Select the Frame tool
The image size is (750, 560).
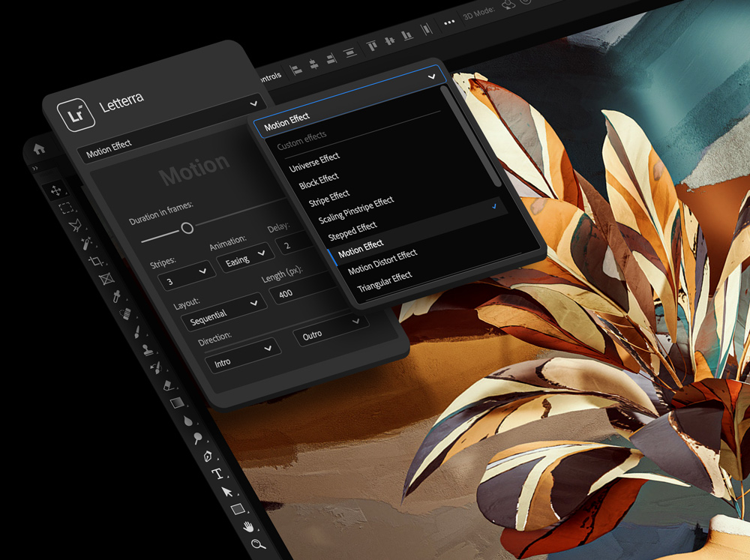click(106, 278)
